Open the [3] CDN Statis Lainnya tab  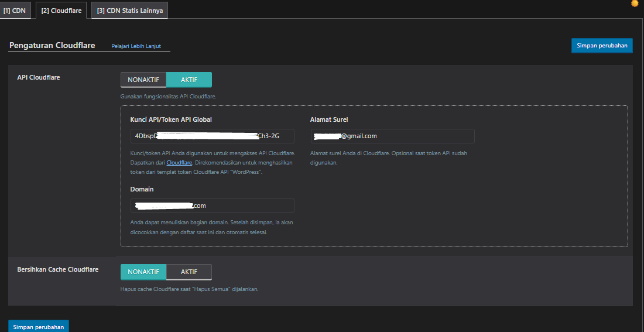pyautogui.click(x=129, y=11)
